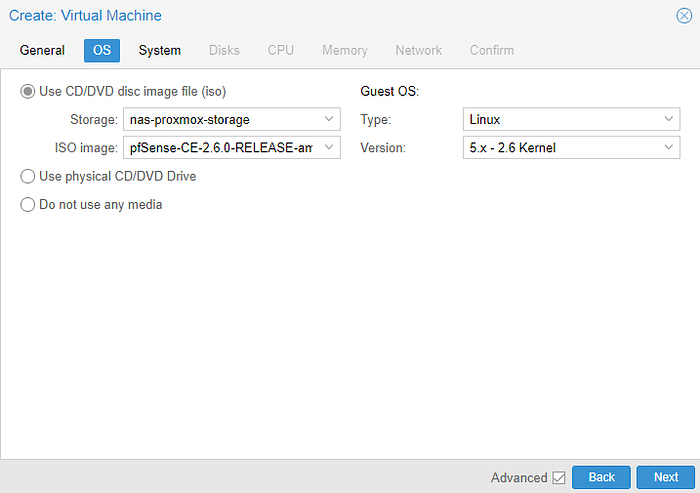Go to the Disks tab
The height and width of the screenshot is (493, 700).
(x=225, y=50)
